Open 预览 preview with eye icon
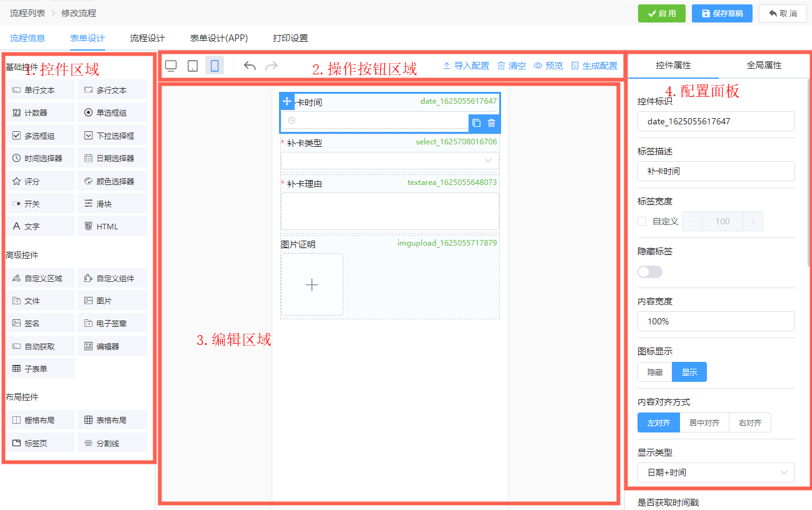This screenshot has width=812, height=510. [x=548, y=66]
